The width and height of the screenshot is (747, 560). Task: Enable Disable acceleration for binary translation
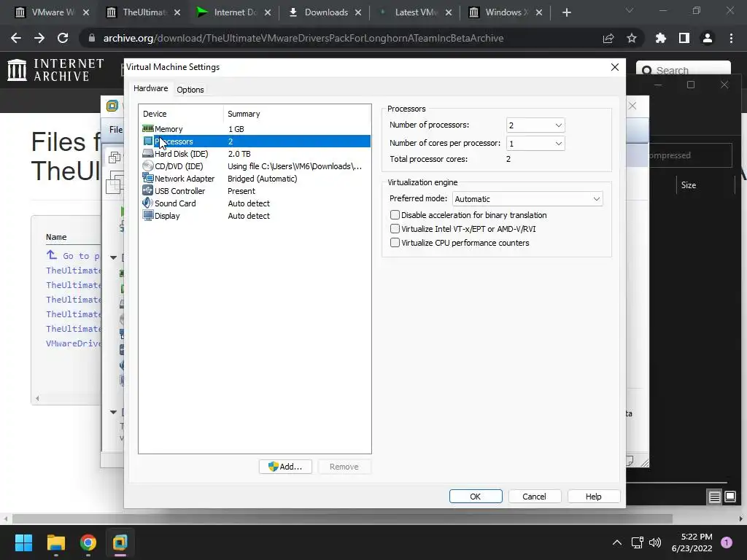tap(395, 215)
